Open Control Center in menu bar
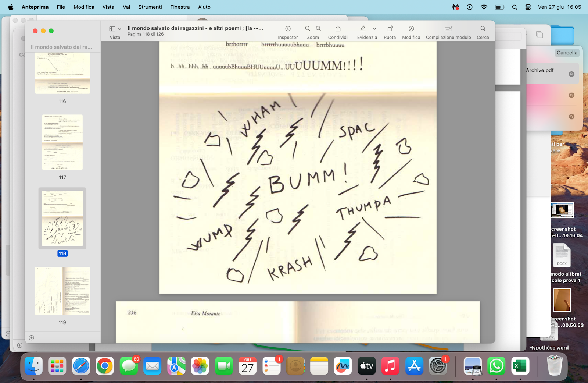The image size is (588, 383). (528, 7)
